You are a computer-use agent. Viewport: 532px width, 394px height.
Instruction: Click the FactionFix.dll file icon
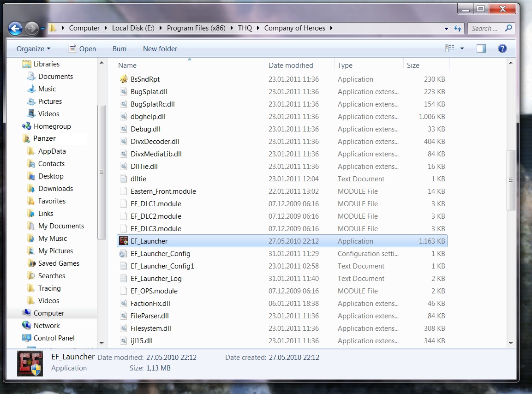(124, 304)
